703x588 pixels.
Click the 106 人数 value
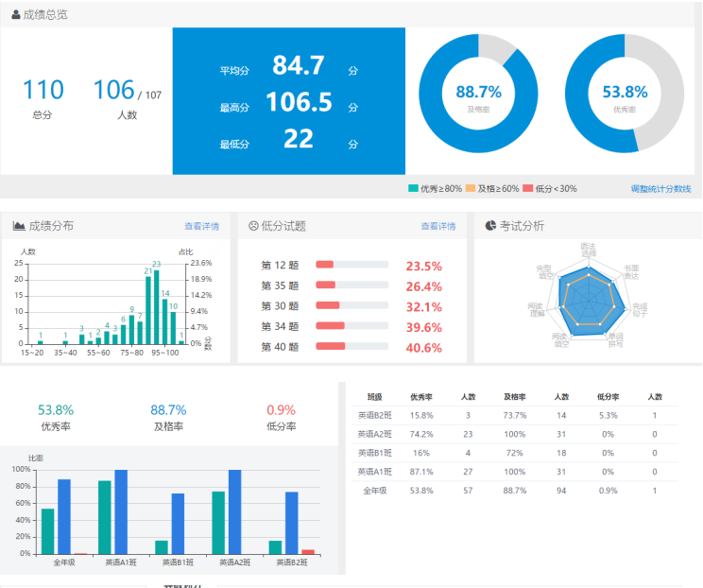point(114,90)
